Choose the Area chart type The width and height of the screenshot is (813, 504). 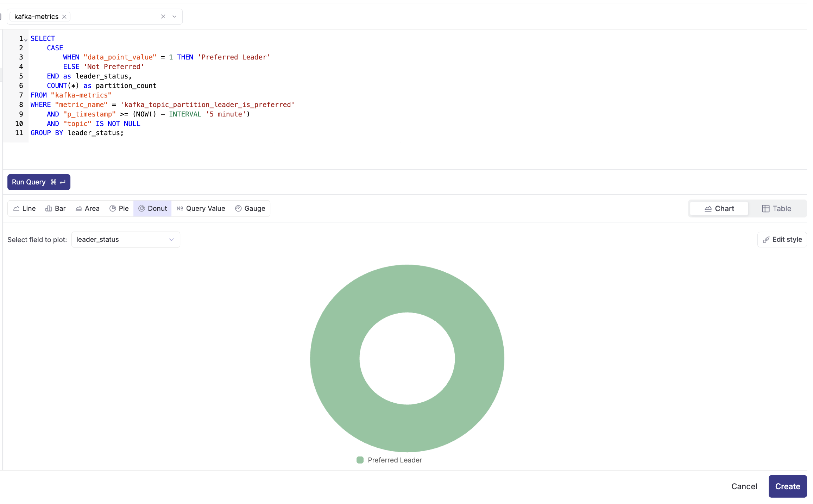(88, 208)
